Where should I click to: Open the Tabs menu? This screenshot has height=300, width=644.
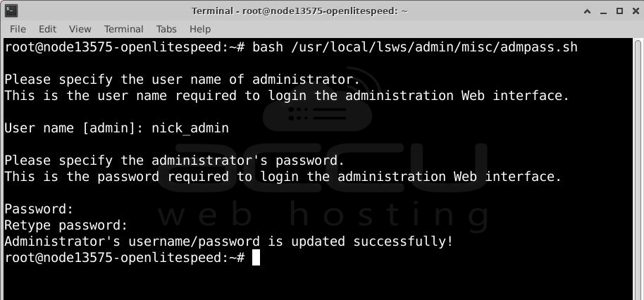pos(166,29)
